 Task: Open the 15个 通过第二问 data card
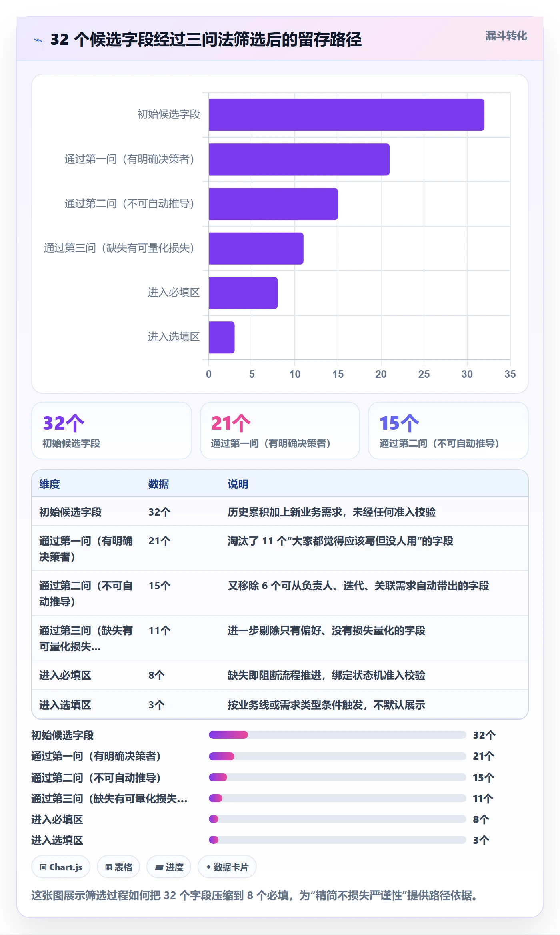pos(448,431)
